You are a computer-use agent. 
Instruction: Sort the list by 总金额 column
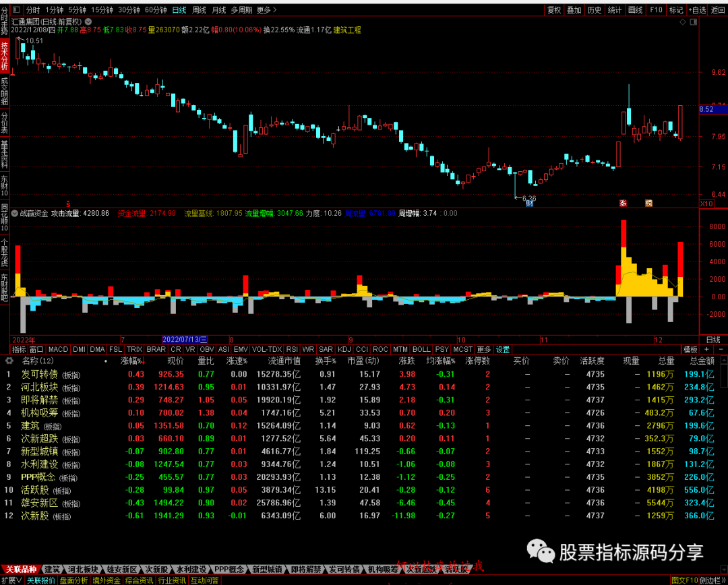[702, 361]
